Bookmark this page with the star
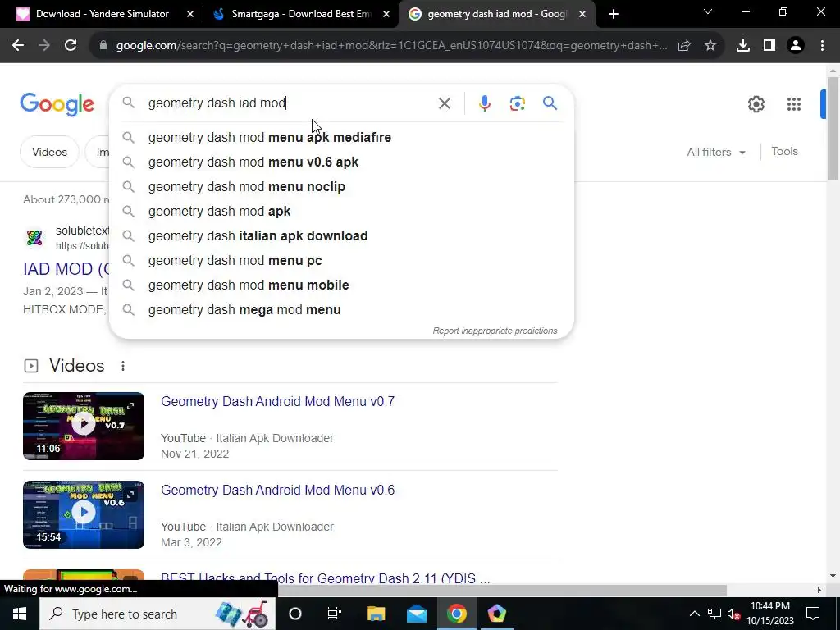Viewport: 840px width, 630px height. click(x=710, y=46)
